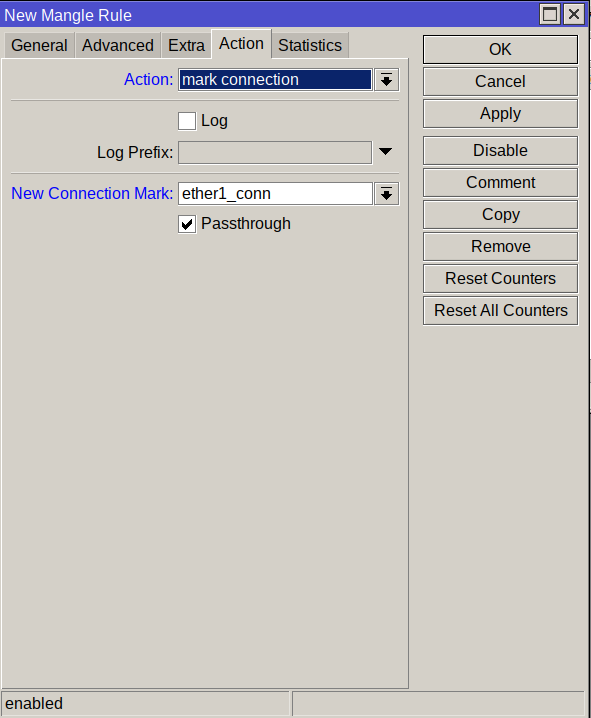This screenshot has height=718, width=591.
Task: Open the Extra tab
Action: (x=186, y=45)
